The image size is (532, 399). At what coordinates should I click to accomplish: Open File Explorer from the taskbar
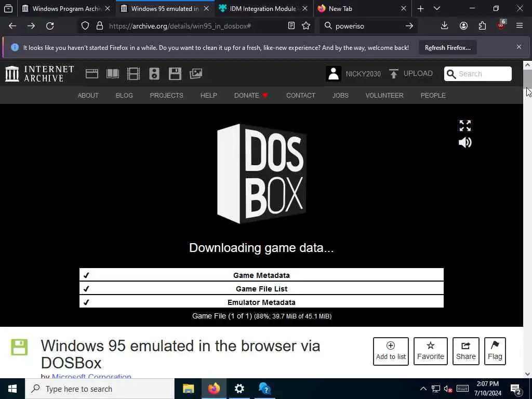pyautogui.click(x=188, y=389)
